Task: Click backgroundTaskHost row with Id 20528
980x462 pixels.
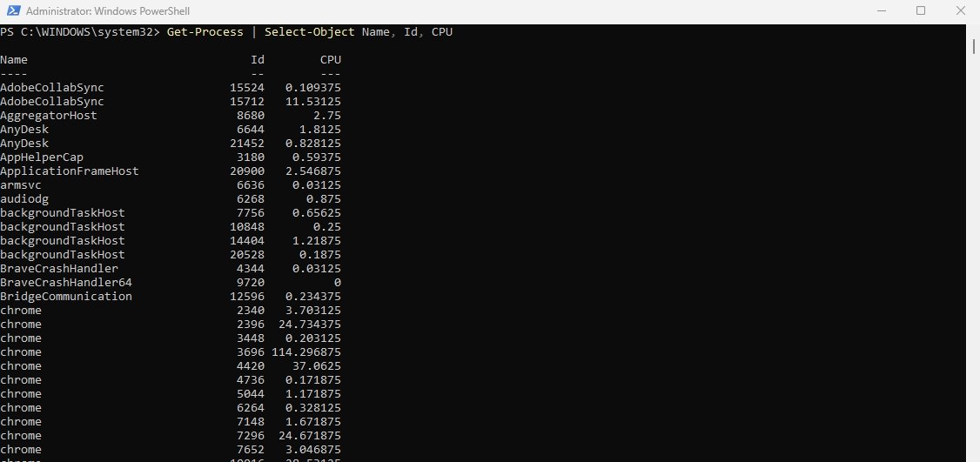Action: click(171, 254)
